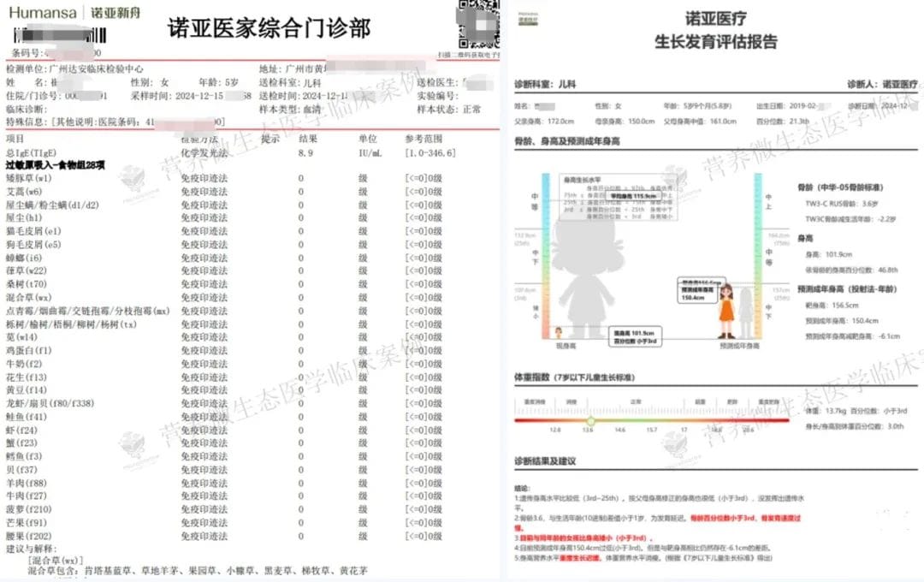Click the 矮豚草(w1) row label
This screenshot has width=924, height=582.
click(x=29, y=178)
